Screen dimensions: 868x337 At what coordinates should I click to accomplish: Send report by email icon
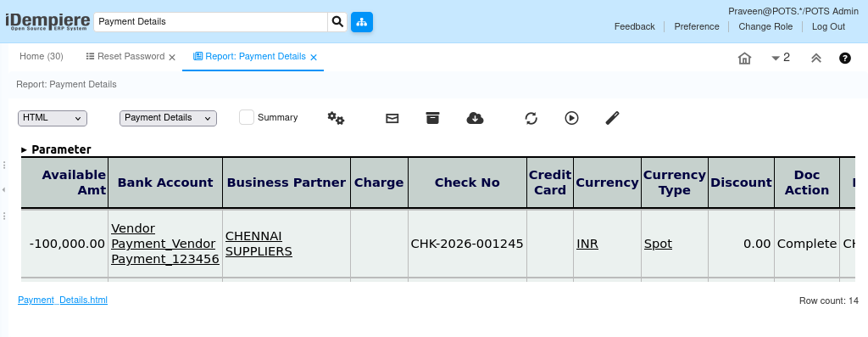pos(392,118)
